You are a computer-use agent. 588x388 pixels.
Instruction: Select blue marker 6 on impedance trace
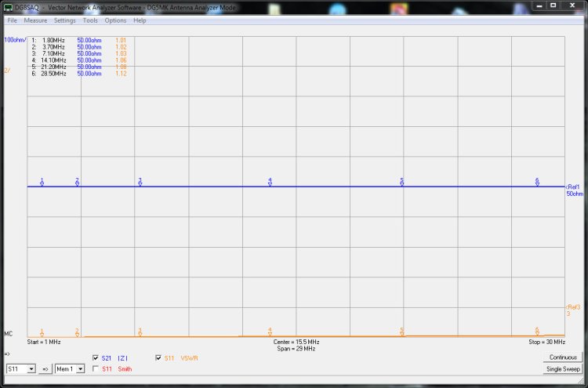click(537, 182)
